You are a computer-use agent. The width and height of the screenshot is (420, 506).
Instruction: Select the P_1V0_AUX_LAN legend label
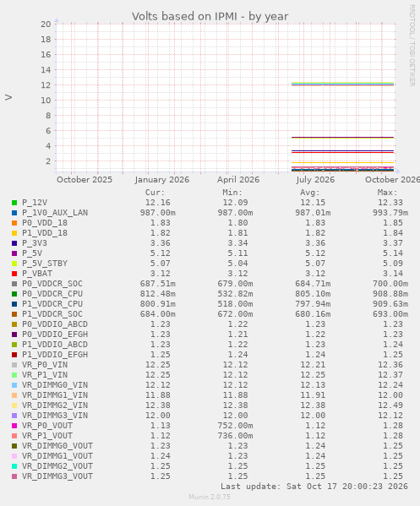pos(55,213)
